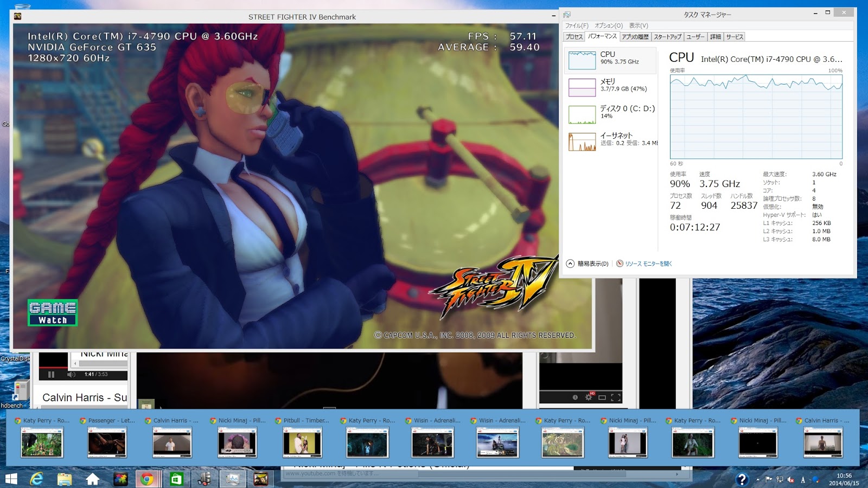Click the muted volume tray icon
The height and width of the screenshot is (488, 868).
pos(790,479)
